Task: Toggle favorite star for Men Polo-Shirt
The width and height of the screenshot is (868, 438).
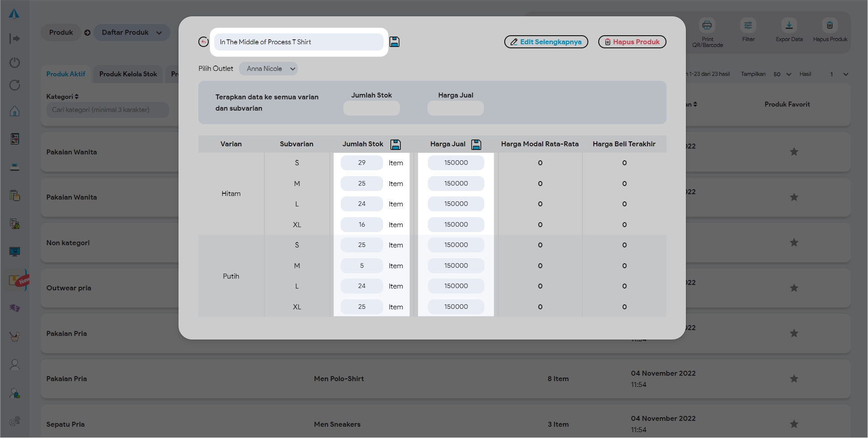Action: 794,379
